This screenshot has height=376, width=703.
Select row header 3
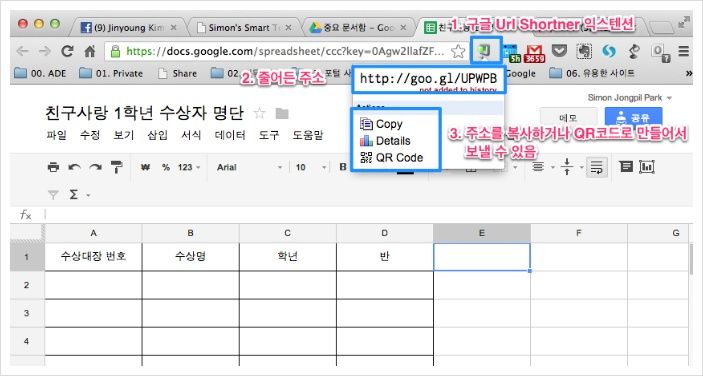pos(27,313)
